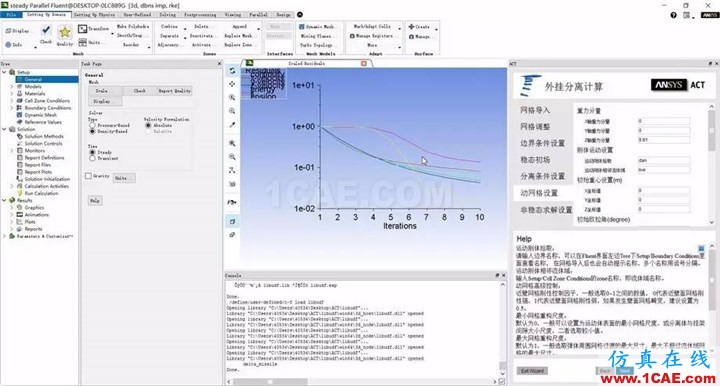Click the Dynamic Mesh ribbon icon

click(x=302, y=27)
